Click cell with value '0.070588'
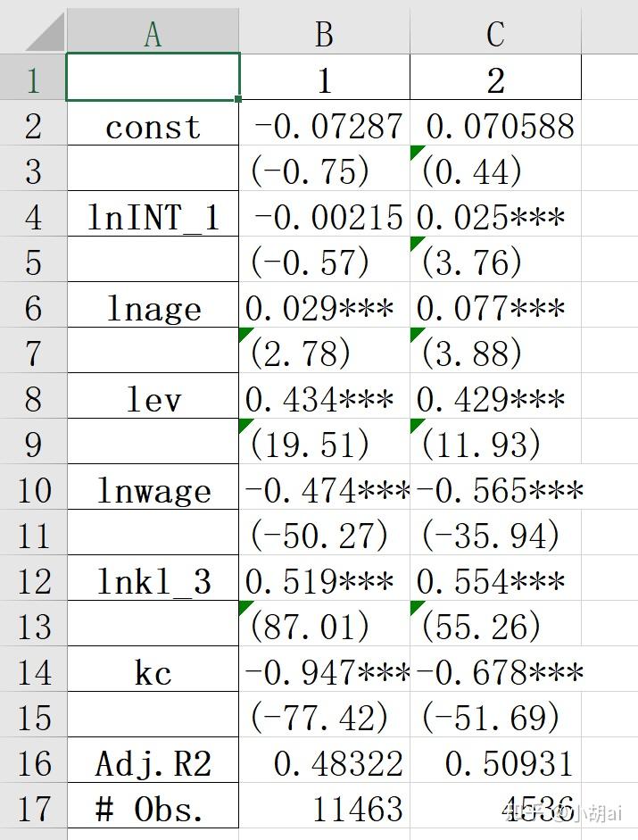638x840 pixels. (x=495, y=122)
